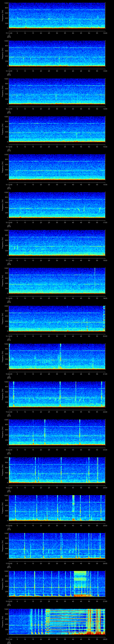Image resolution: width=114 pixels, height=644 pixels.
Task: Click the 23:00 end time label
Action: click(105, 450)
